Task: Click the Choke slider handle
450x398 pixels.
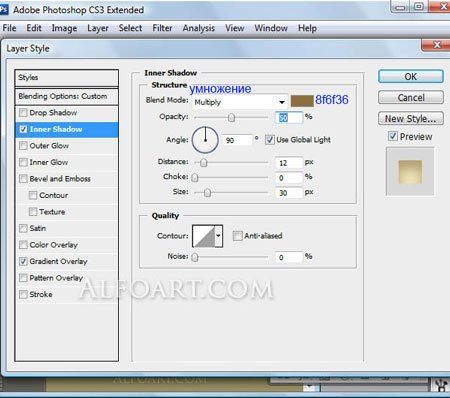Action: (195, 178)
